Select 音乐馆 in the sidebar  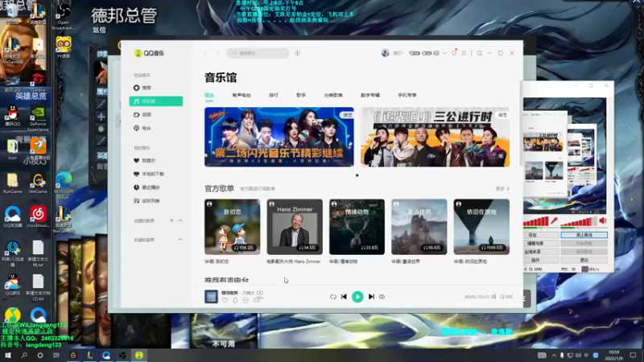pos(155,101)
